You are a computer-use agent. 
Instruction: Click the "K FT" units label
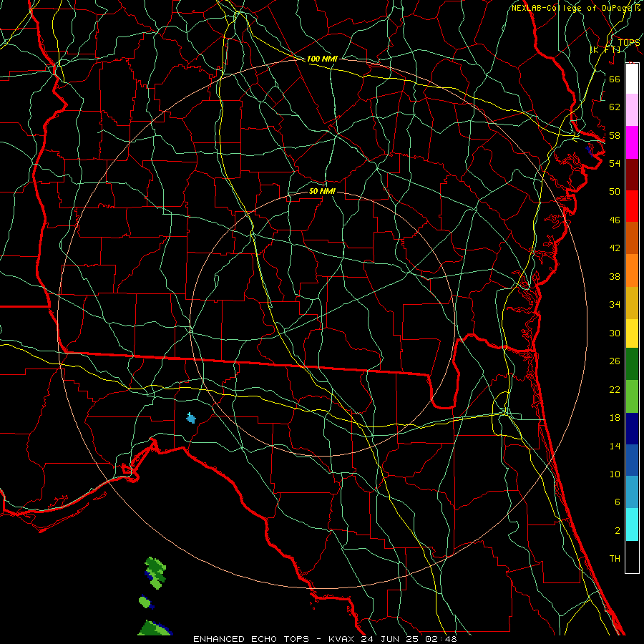coord(605,49)
